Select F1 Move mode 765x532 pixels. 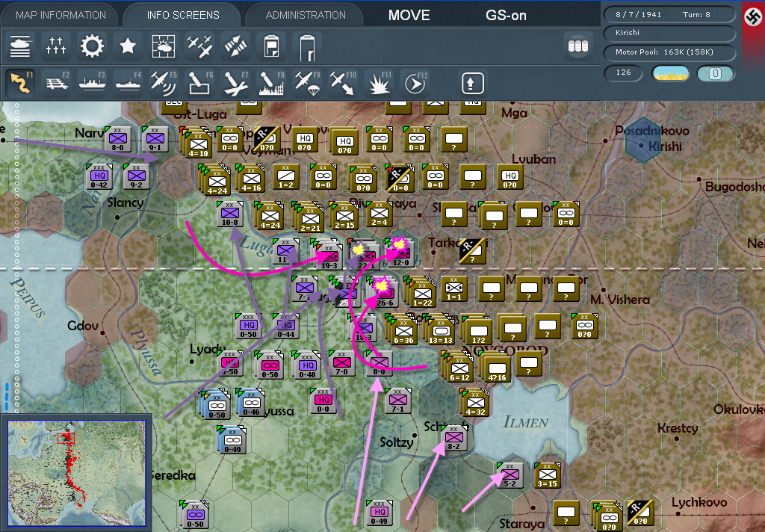coord(20,82)
